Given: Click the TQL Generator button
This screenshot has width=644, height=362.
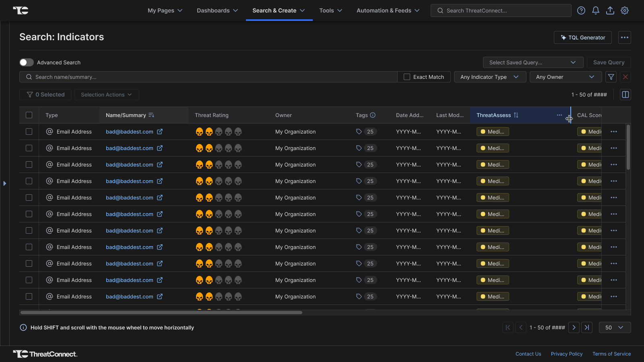Looking at the screenshot, I should pos(582,37).
